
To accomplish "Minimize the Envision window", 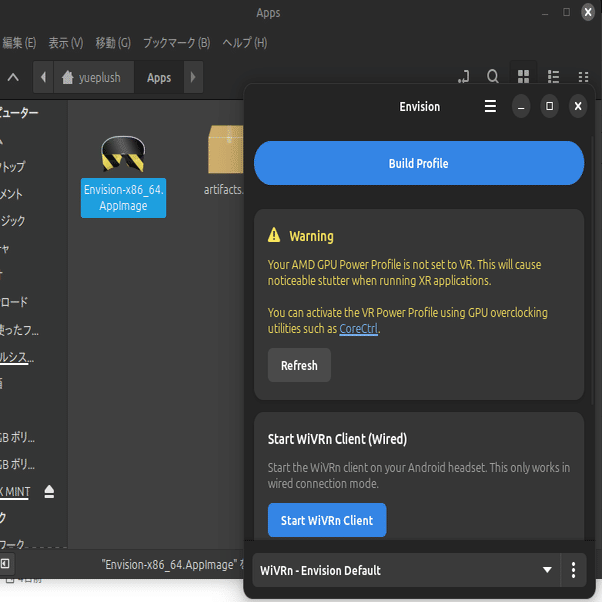I will pos(521,106).
